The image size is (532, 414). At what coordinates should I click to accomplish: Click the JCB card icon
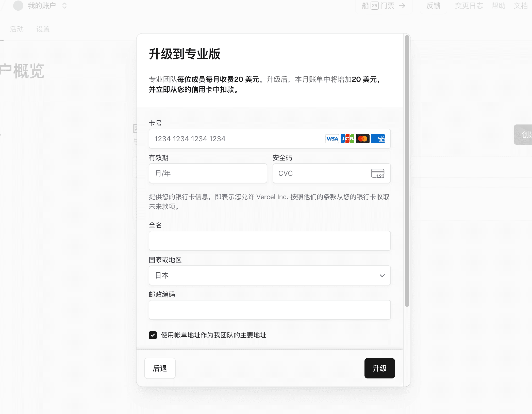click(x=347, y=139)
